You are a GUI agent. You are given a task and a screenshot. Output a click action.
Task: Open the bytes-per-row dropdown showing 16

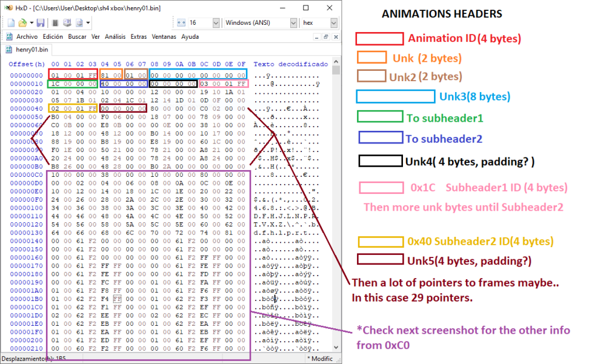coord(216,22)
